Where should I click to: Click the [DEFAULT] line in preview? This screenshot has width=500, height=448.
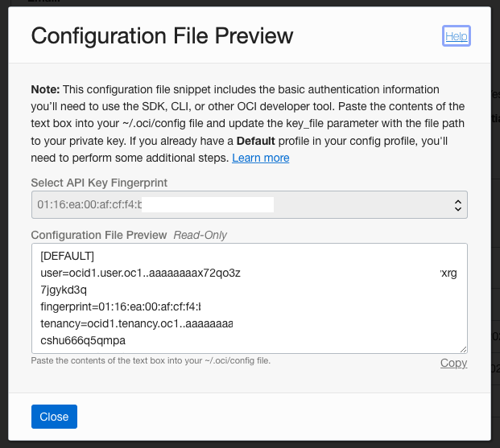[x=68, y=257]
